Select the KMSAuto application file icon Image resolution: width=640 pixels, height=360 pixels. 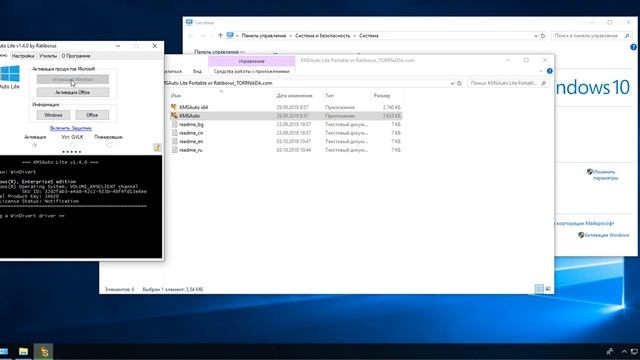pos(174,116)
